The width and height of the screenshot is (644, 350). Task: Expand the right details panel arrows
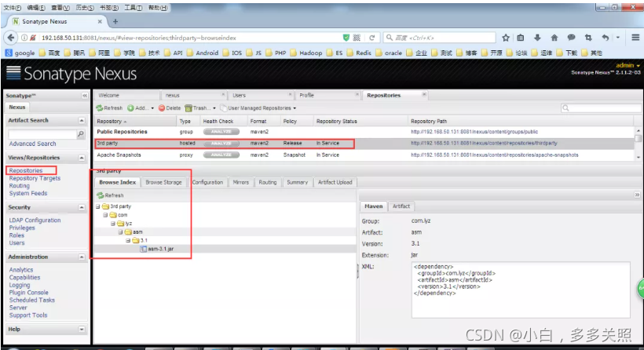(x=637, y=195)
